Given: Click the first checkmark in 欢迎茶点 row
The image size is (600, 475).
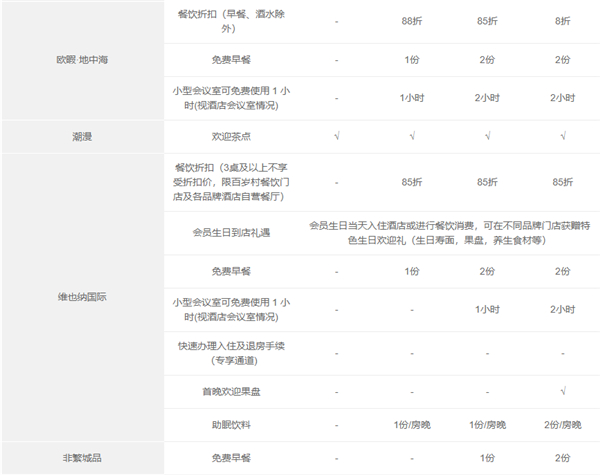Looking at the screenshot, I should coord(336,134).
